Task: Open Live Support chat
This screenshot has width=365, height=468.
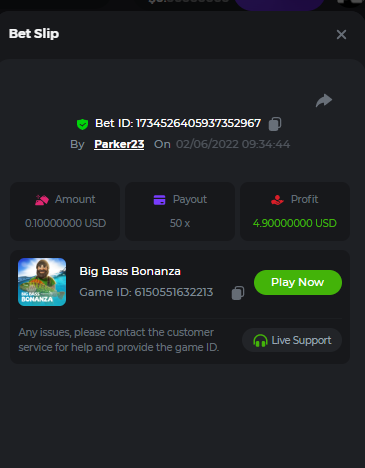Action: click(x=292, y=340)
